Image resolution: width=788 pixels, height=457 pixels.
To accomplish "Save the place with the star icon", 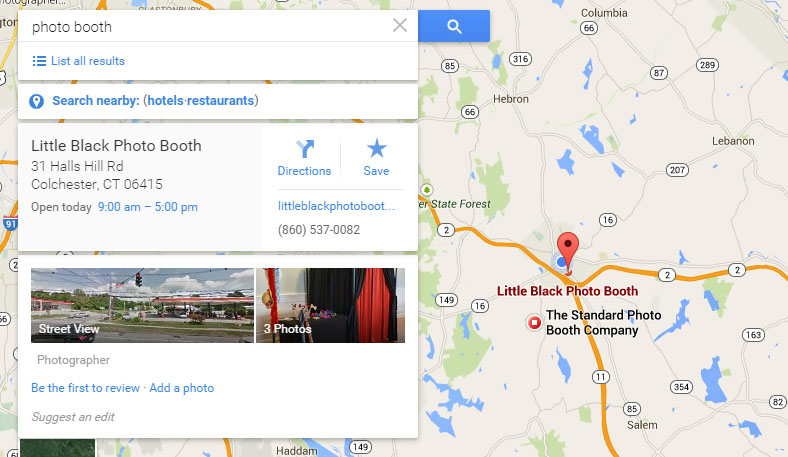I will [376, 158].
